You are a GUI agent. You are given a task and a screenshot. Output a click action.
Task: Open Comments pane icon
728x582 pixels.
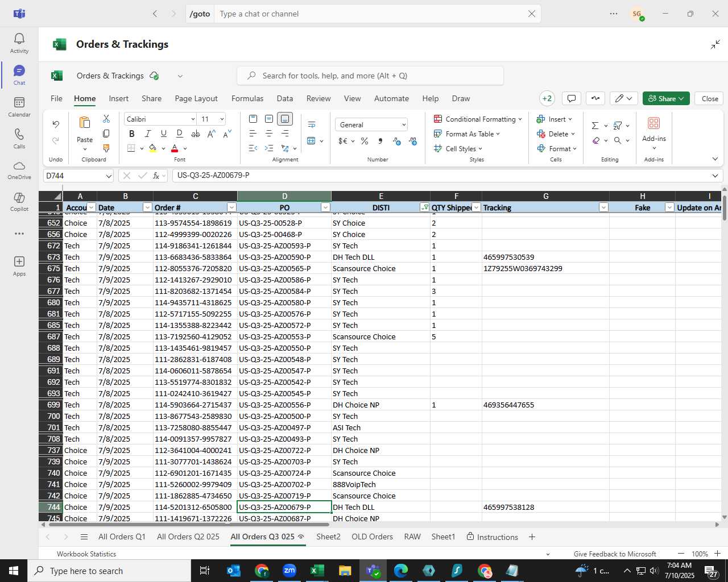point(572,98)
